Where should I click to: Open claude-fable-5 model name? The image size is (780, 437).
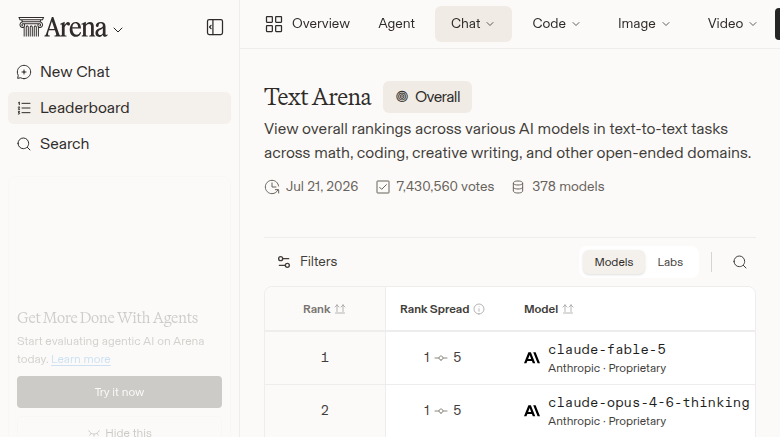point(607,349)
